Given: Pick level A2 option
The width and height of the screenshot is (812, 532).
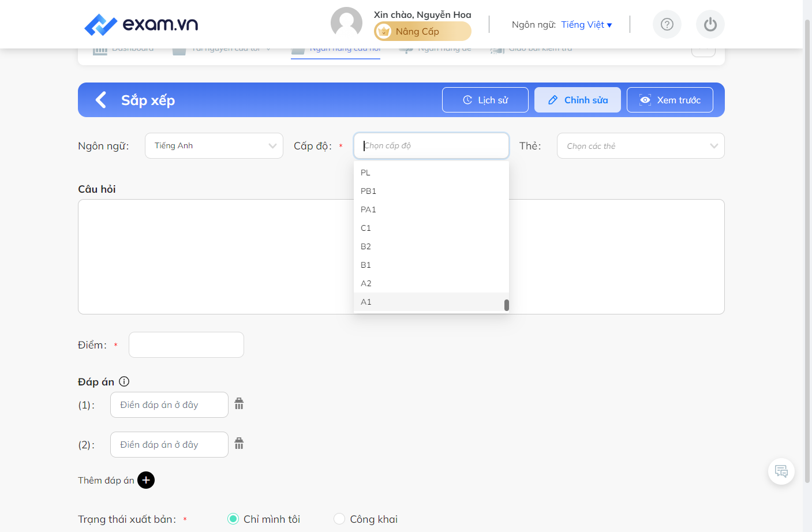Looking at the screenshot, I should 431,283.
